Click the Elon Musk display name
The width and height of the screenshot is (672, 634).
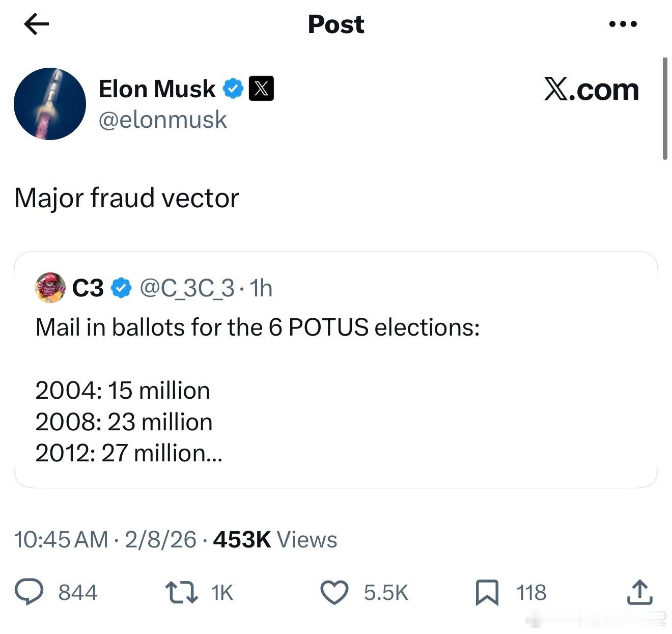(157, 89)
